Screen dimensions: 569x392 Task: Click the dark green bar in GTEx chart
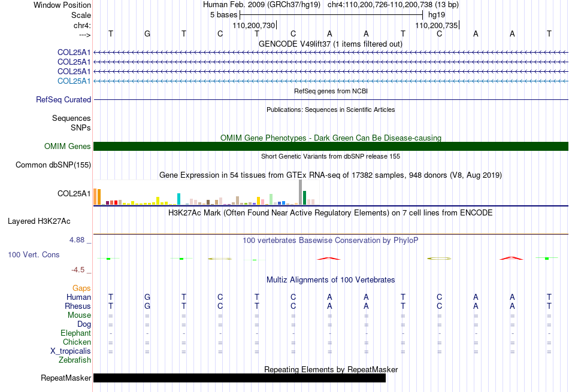(x=305, y=198)
